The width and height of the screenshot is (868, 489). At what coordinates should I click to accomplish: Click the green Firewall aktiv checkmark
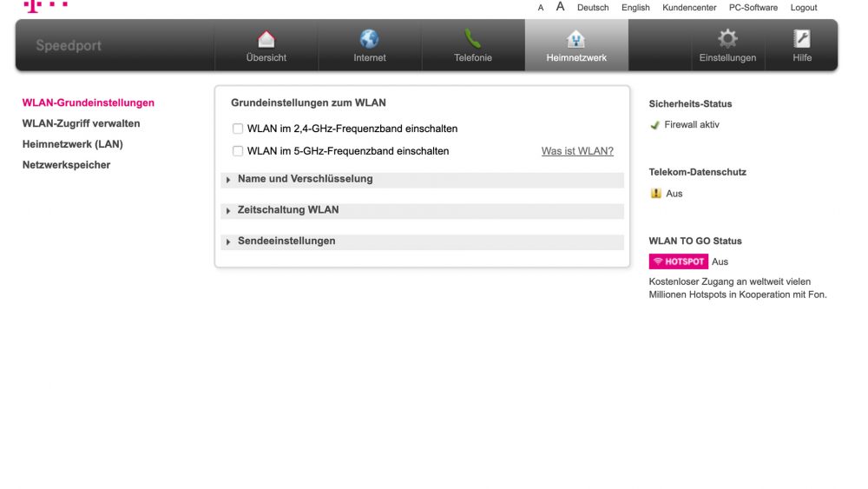point(654,125)
